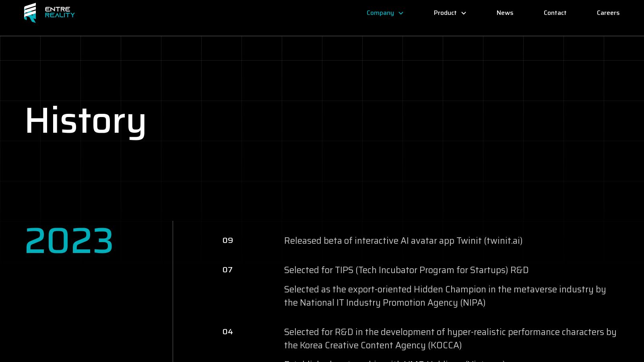Click the month label 09
644x362 pixels.
tap(228, 240)
